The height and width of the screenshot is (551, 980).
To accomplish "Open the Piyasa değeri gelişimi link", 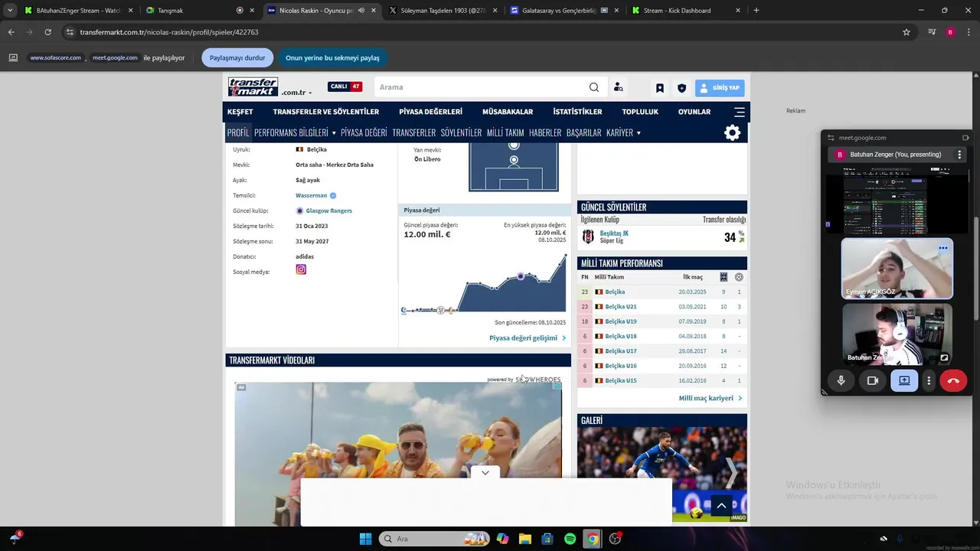I will [528, 337].
